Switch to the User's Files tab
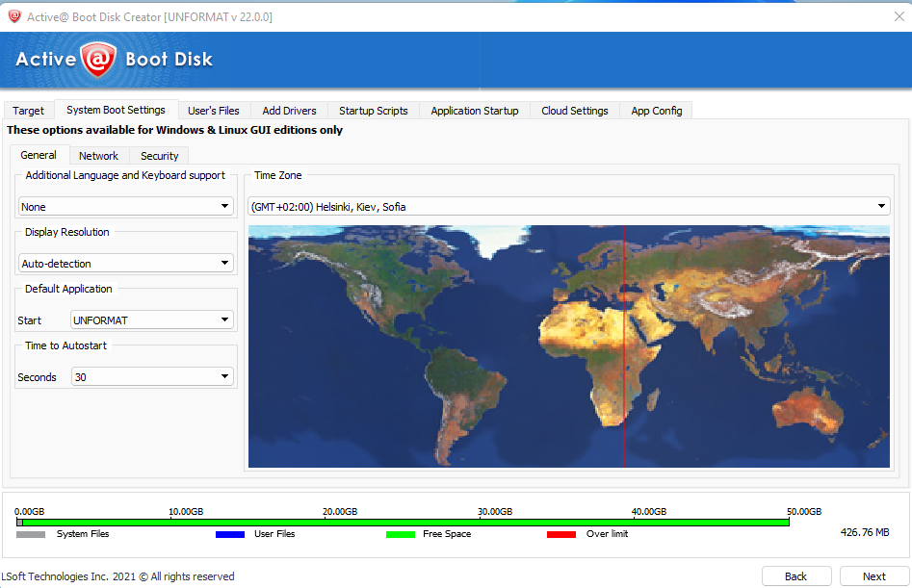This screenshot has width=912, height=588. [213, 111]
